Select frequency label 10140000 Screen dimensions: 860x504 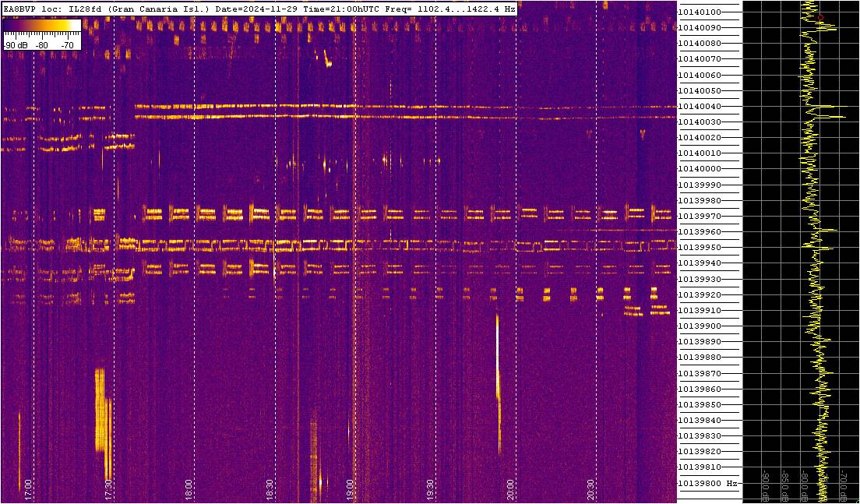700,169
